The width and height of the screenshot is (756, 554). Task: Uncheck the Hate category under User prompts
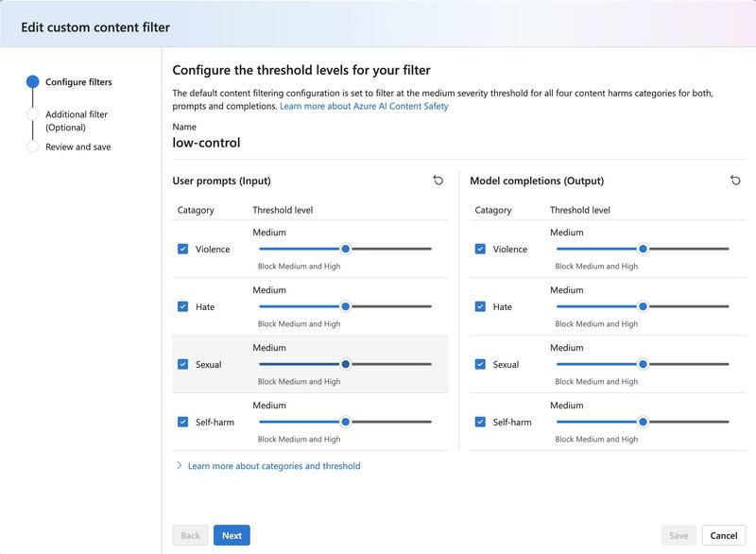coord(181,306)
